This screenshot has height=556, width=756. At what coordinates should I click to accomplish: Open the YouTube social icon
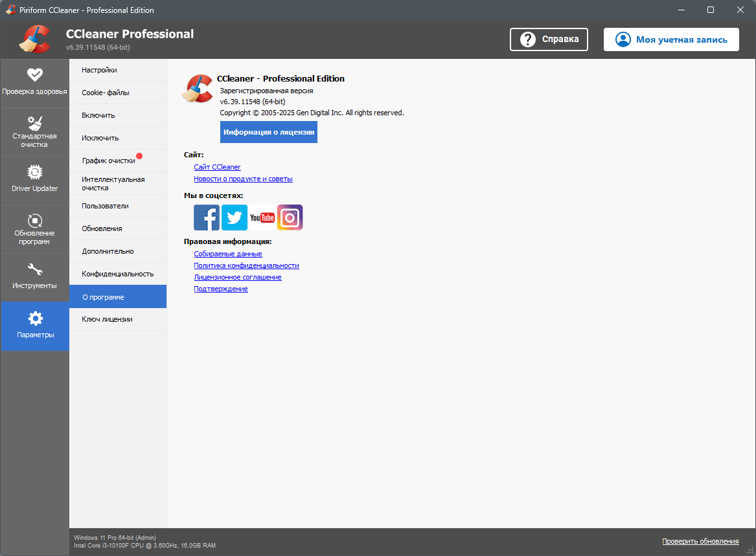262,217
